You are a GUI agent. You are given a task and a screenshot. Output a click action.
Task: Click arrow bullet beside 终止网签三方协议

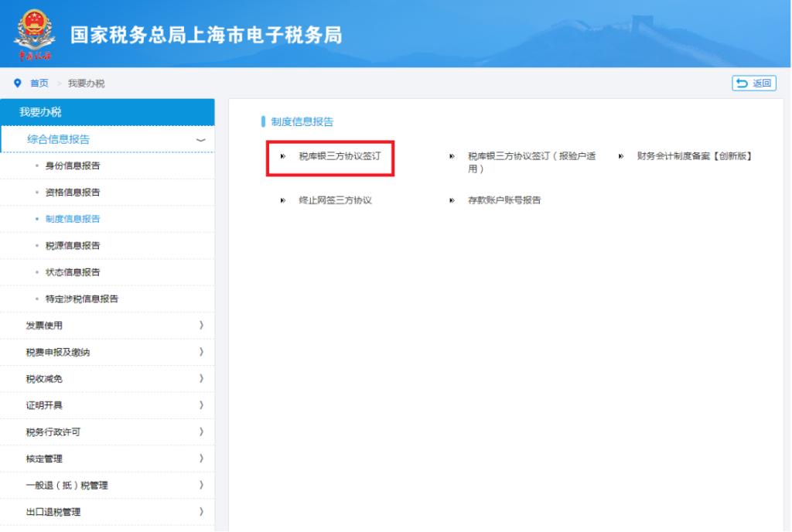(x=283, y=200)
